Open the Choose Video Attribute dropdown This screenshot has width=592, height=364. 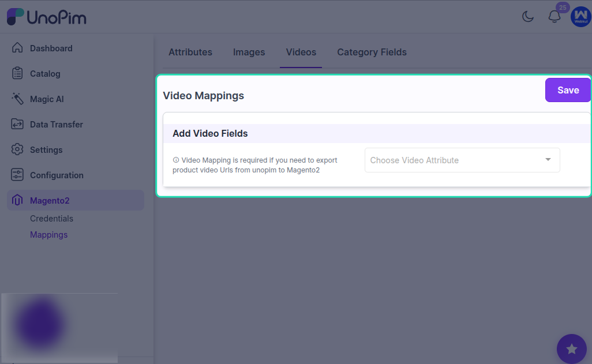click(x=462, y=160)
